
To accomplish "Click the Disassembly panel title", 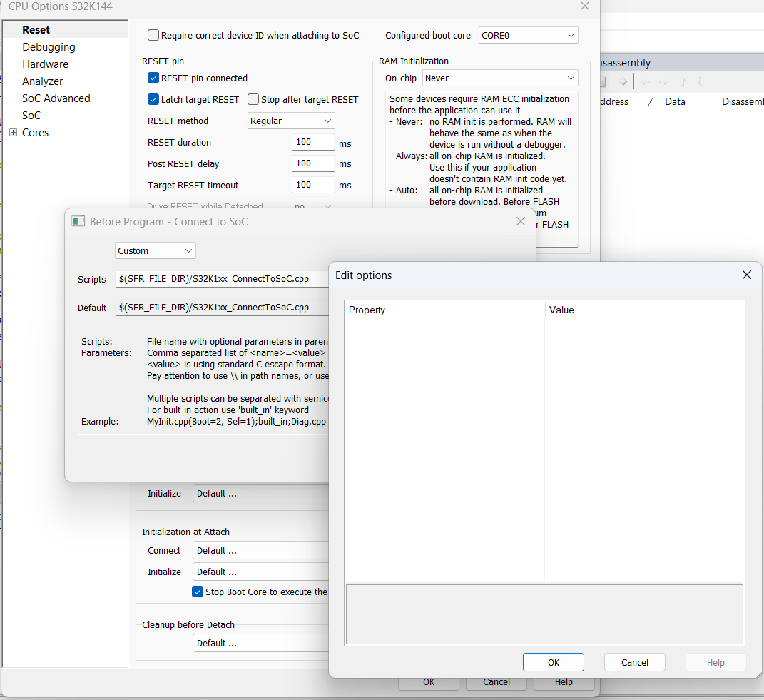I will pyautogui.click(x=626, y=62).
